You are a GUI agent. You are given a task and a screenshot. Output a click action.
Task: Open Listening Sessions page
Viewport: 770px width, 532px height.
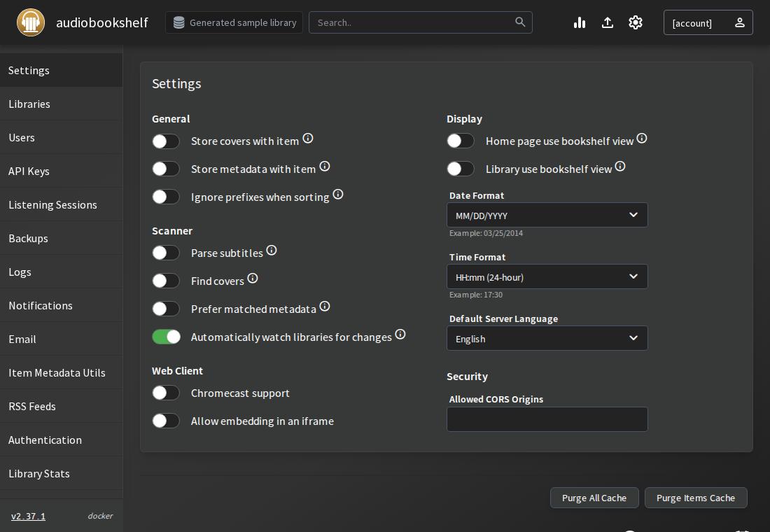click(x=62, y=205)
